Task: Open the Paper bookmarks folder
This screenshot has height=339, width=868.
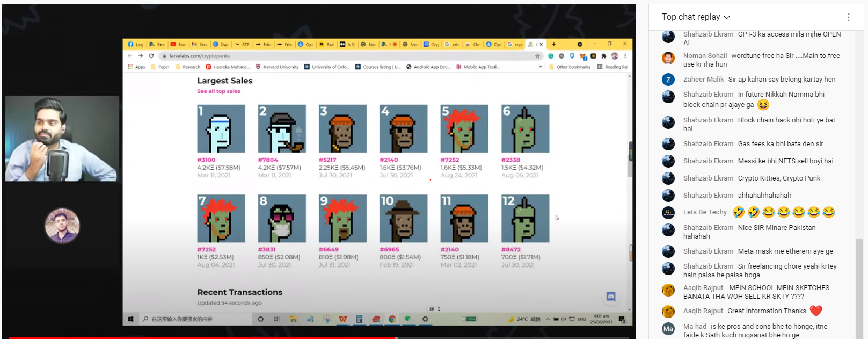Action: click(160, 67)
